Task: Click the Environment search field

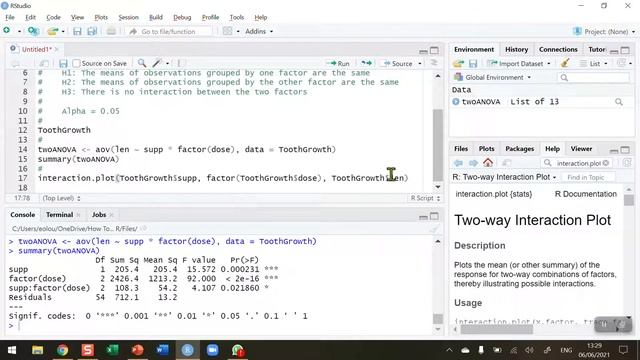Action: tap(593, 78)
